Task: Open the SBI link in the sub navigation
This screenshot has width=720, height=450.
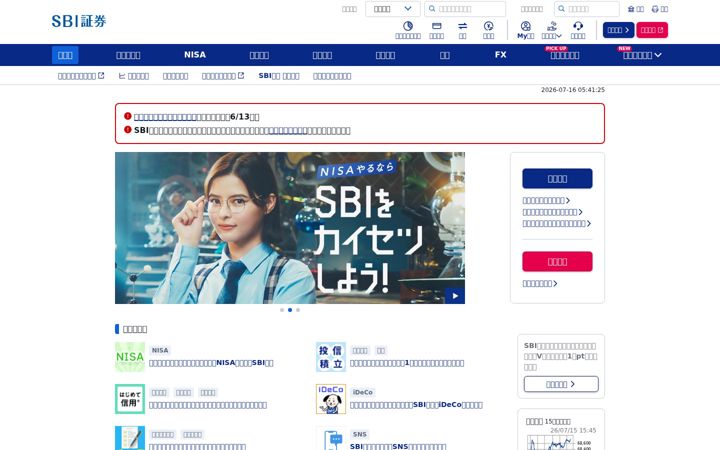Action: pyautogui.click(x=279, y=76)
